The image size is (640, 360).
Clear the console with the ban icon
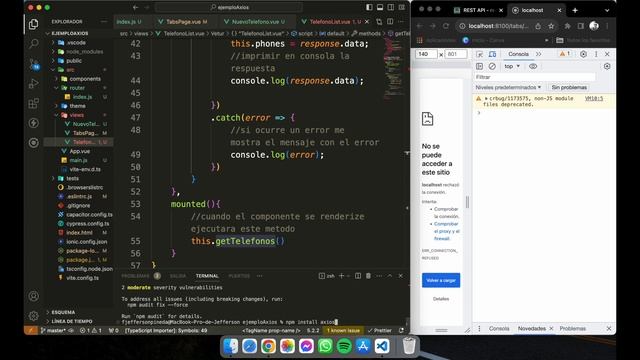492,66
